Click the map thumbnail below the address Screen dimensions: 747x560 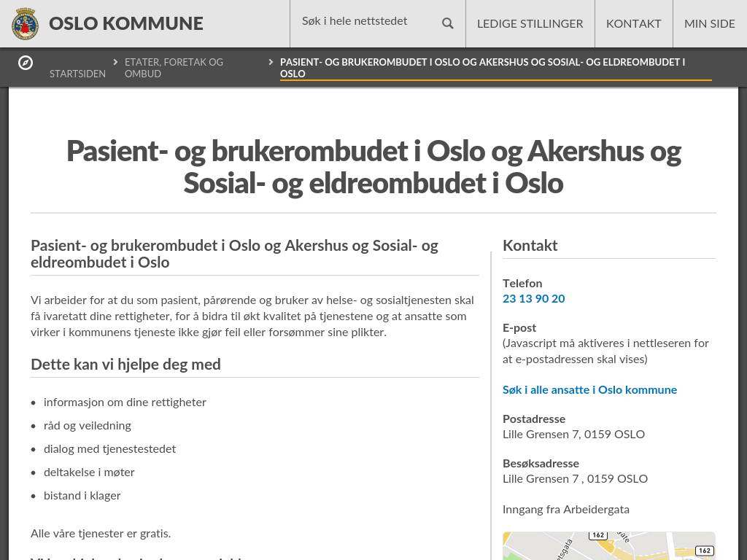pos(608,546)
